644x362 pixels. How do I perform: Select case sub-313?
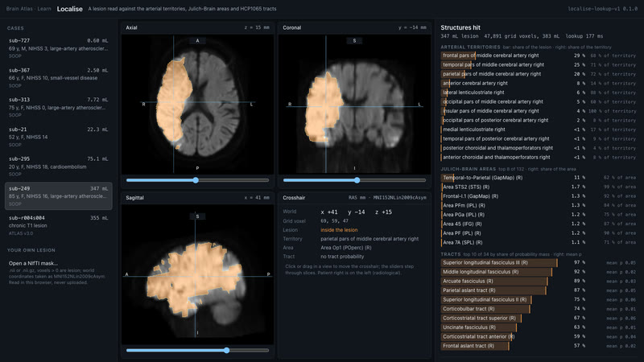coord(58,107)
